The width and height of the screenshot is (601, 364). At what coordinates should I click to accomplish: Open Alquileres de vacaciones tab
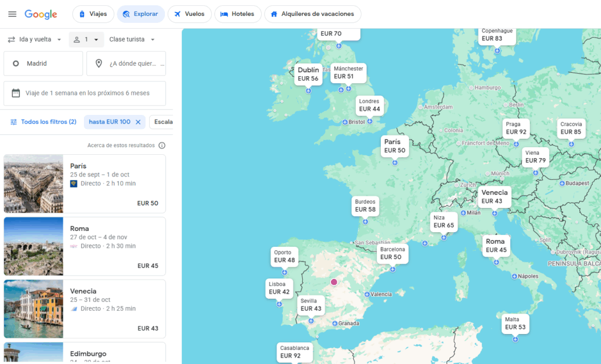(312, 14)
